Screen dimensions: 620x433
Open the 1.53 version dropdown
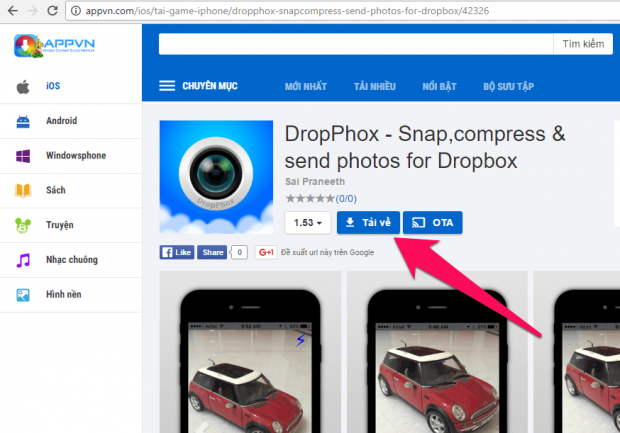308,223
